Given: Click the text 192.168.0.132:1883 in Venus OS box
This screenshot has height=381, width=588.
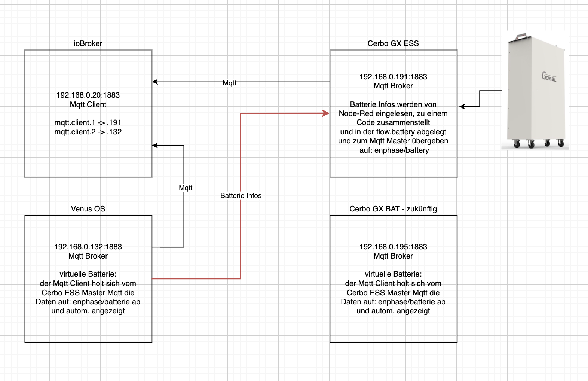Looking at the screenshot, I should (x=88, y=247).
